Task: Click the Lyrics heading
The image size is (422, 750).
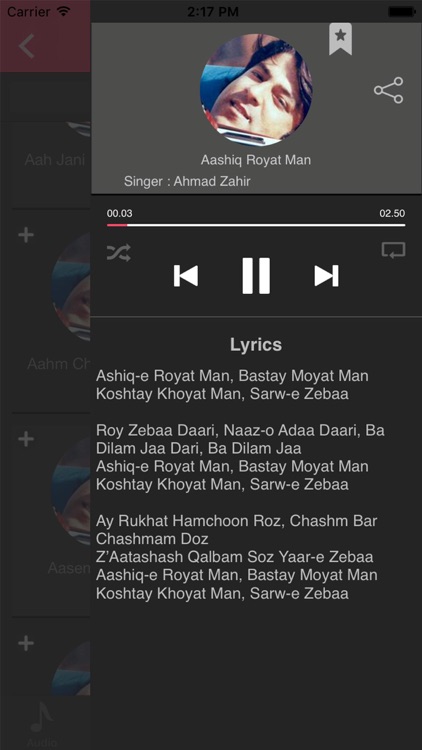Action: 256,345
